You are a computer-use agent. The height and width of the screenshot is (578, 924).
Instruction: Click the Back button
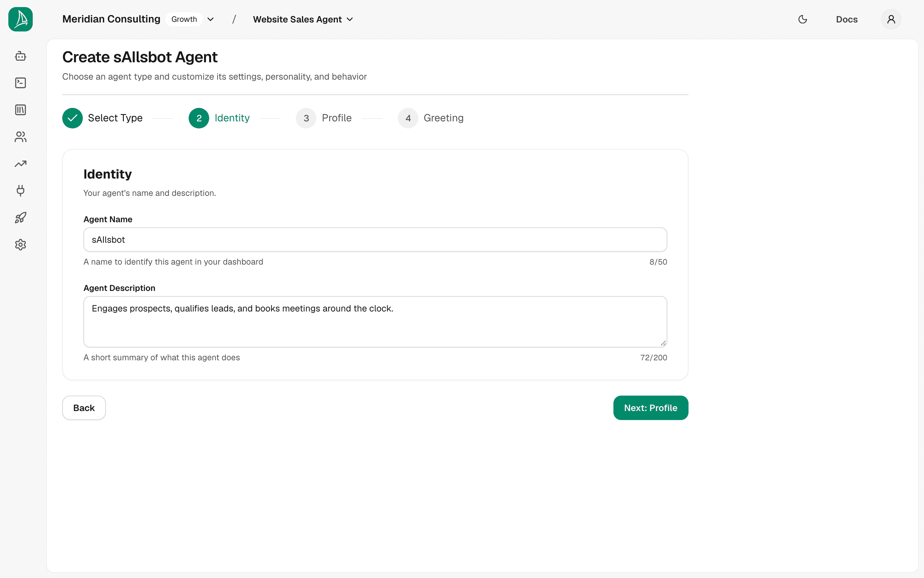[x=84, y=408]
